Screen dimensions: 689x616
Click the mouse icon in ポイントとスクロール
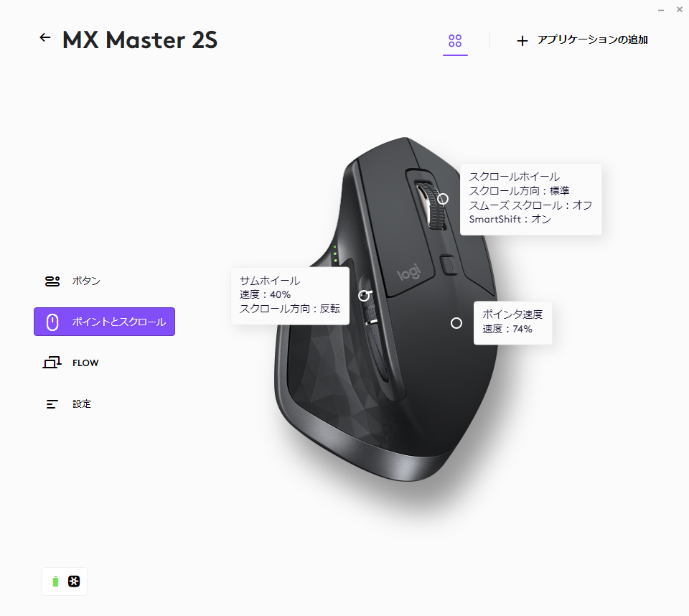click(52, 322)
